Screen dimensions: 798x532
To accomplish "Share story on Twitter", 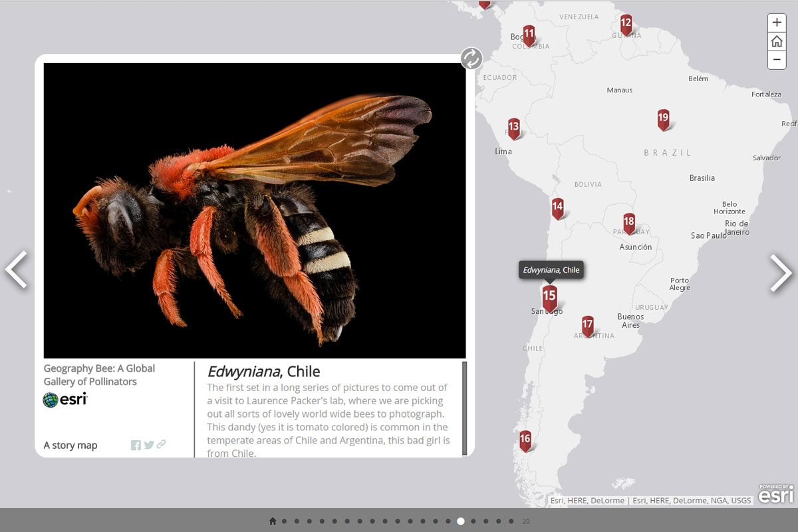I will (149, 446).
